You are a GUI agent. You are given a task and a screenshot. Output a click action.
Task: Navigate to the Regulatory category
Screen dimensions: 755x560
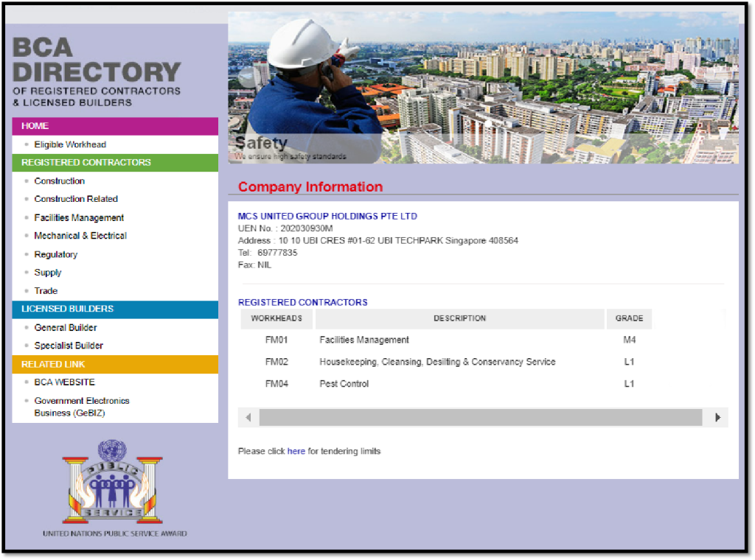(55, 255)
